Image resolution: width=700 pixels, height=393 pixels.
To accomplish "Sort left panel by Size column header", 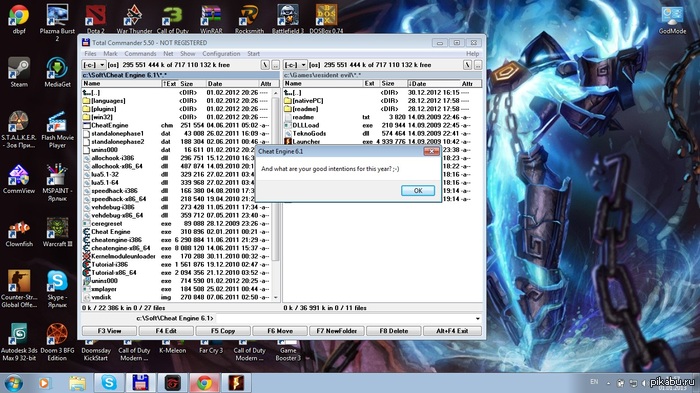I will 192,84.
